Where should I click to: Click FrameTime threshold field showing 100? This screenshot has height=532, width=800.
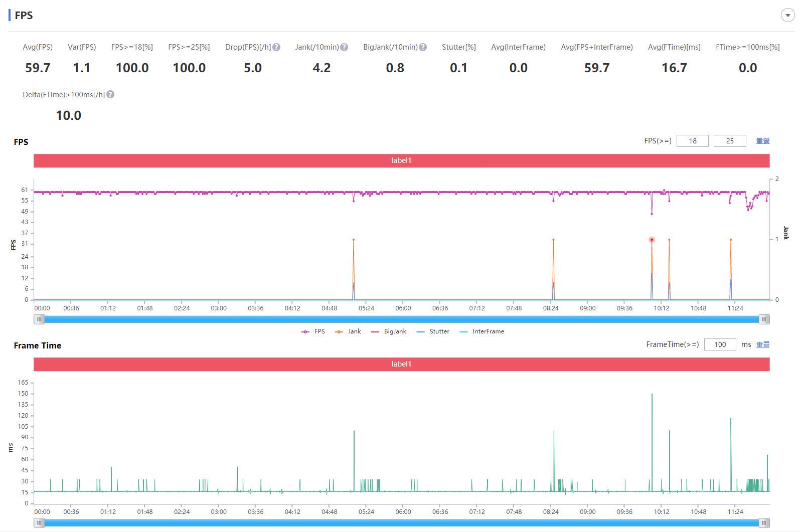[720, 344]
